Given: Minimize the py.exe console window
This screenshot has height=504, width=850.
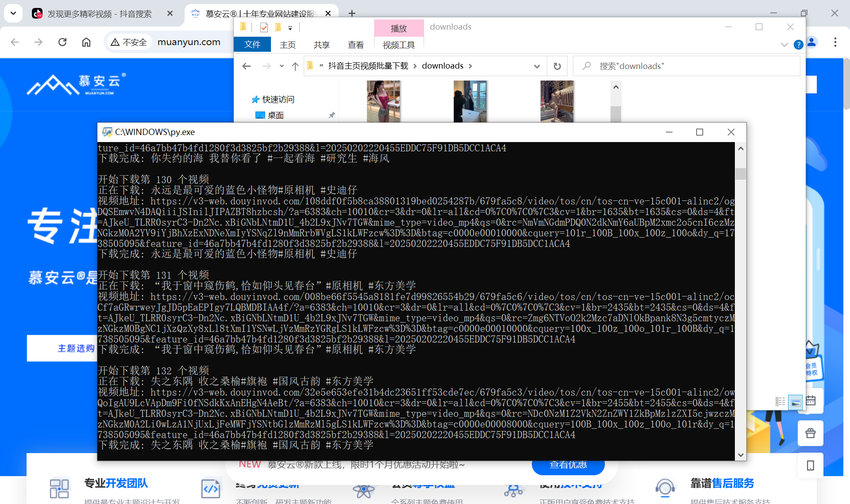Looking at the screenshot, I should click(x=669, y=132).
